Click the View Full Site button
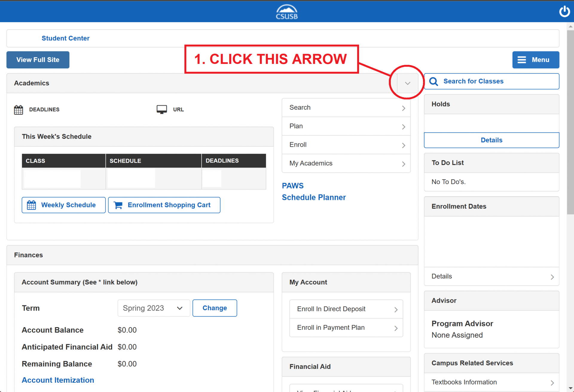The width and height of the screenshot is (574, 392). click(38, 60)
